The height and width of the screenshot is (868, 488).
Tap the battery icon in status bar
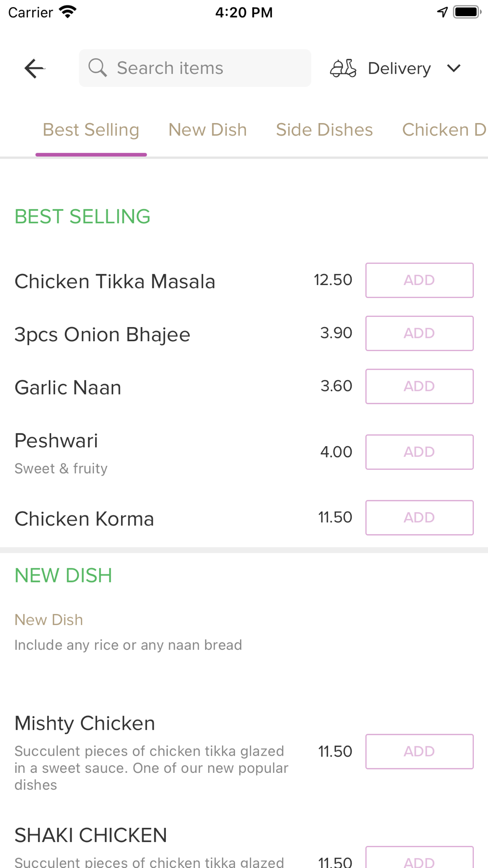point(467,12)
